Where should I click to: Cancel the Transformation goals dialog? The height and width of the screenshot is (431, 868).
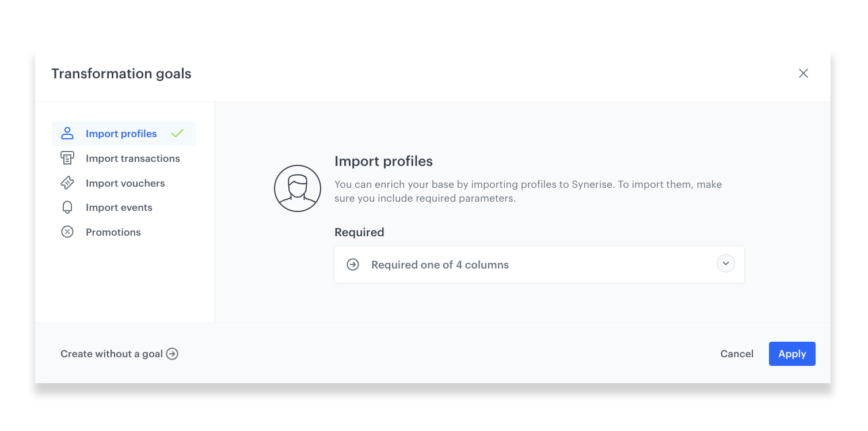pos(737,354)
